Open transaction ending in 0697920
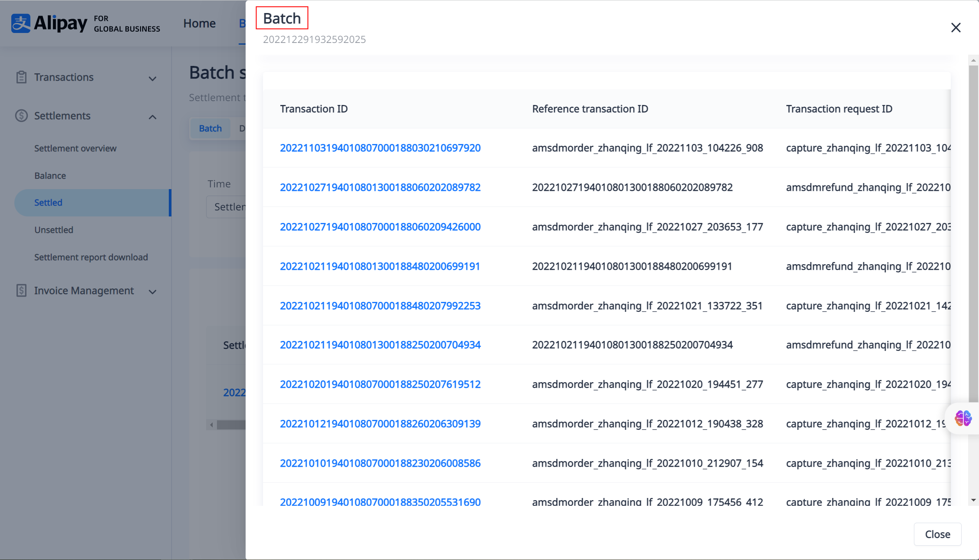The height and width of the screenshot is (560, 979). coord(380,148)
